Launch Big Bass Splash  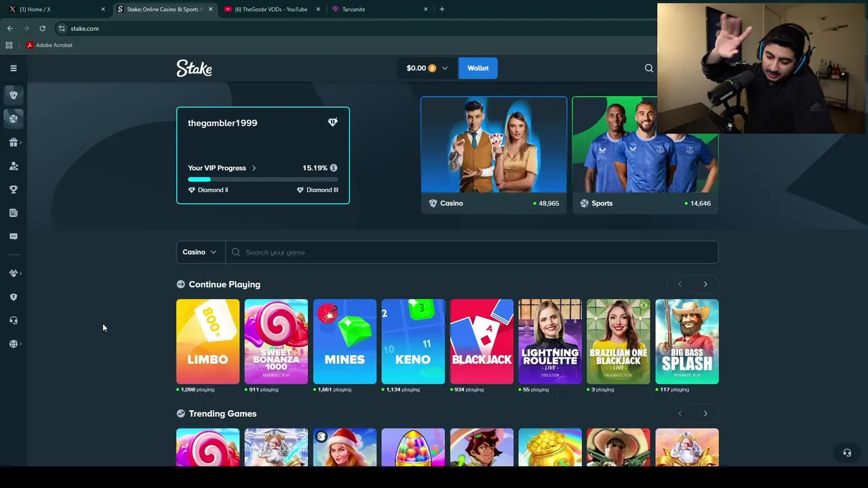[x=687, y=342]
